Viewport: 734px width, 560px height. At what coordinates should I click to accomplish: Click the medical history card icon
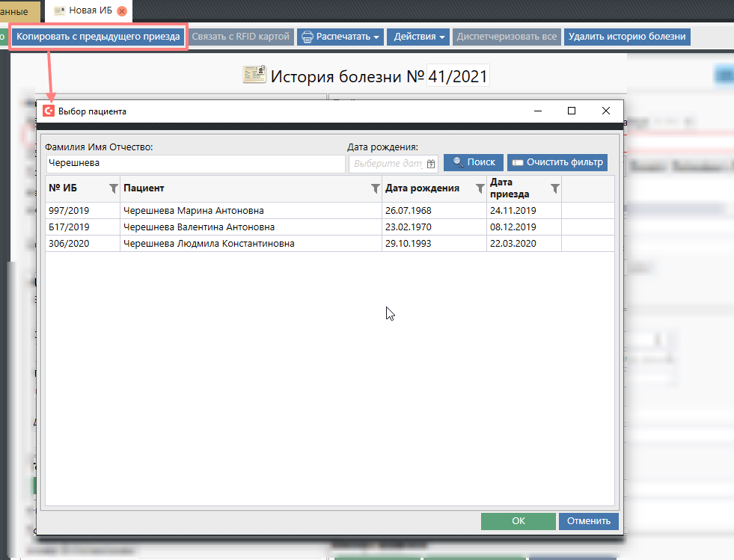[254, 76]
